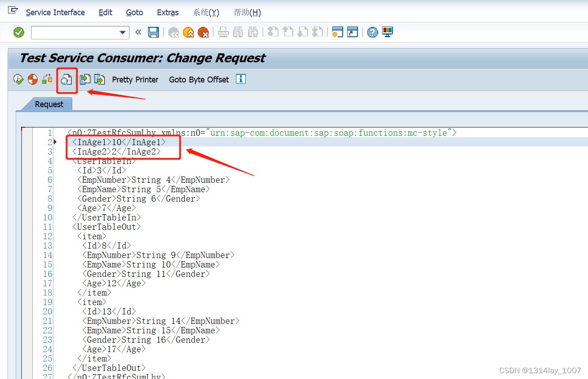Viewport: 588px width, 379px height.
Task: Click the greyed Back arrow icon
Action: tap(173, 32)
